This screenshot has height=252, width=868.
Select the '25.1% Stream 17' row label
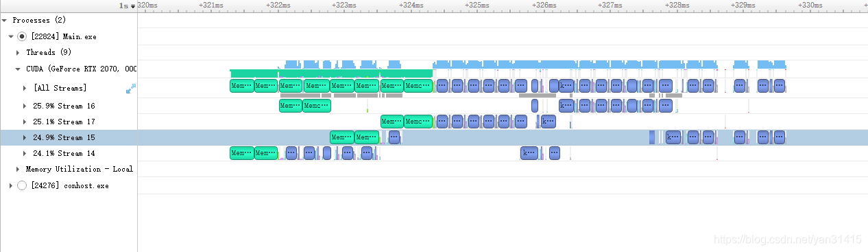coord(64,122)
